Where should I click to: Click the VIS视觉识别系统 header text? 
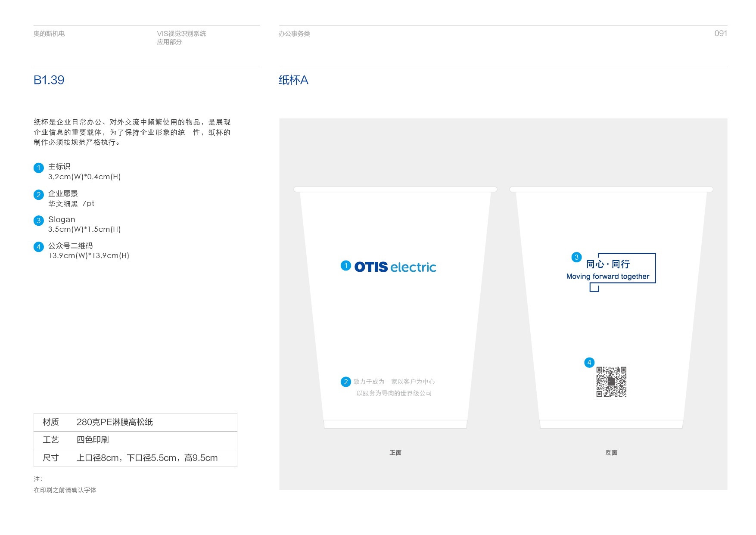point(181,34)
